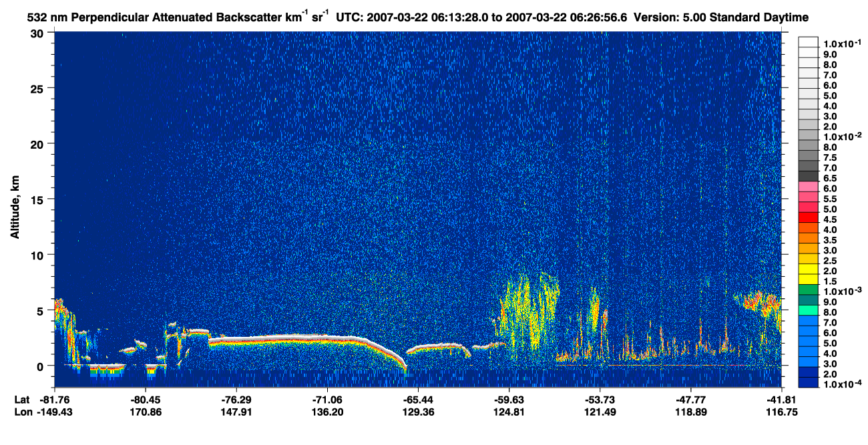Viewport: 868px width, 445px height.
Task: Click latitude value "-47.77"
Action: coord(690,400)
